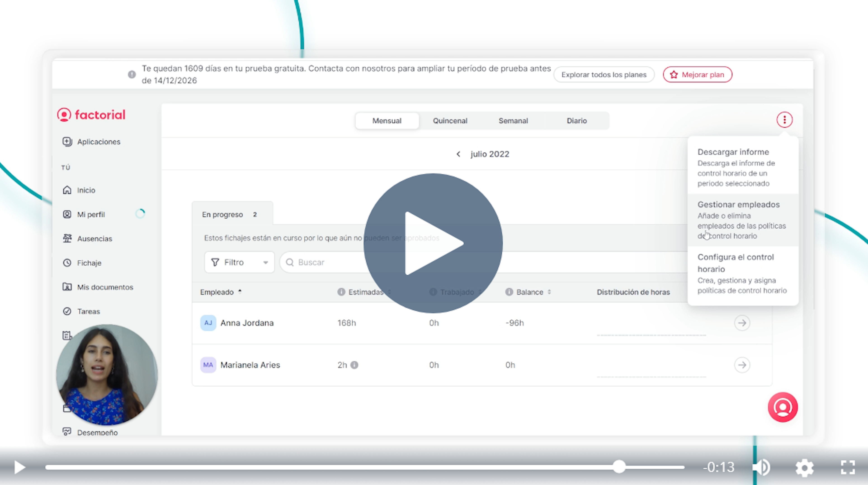Screen dimensions: 868x485
Task: Click Distribución de horas column header
Action: pos(633,292)
